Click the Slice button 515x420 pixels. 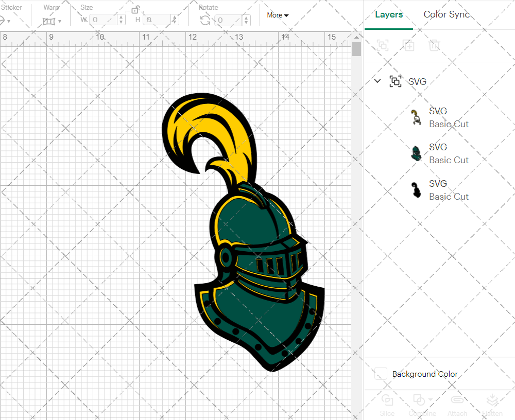(387, 405)
